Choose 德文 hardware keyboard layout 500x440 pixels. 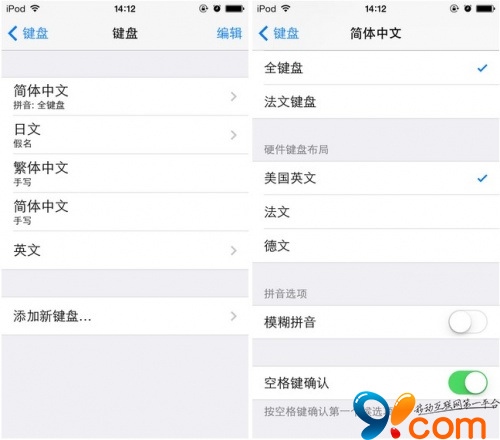click(376, 246)
